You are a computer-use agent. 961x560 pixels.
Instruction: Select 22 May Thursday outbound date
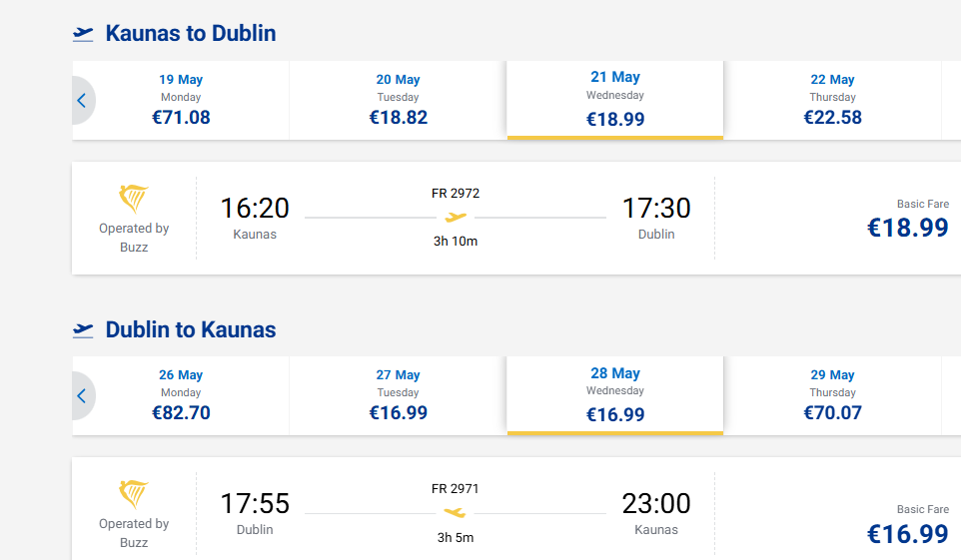point(832,100)
